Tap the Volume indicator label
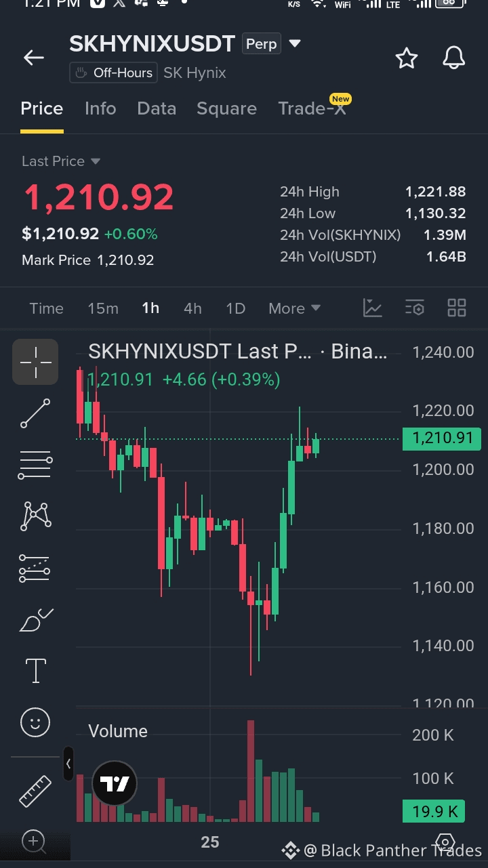 tap(118, 731)
